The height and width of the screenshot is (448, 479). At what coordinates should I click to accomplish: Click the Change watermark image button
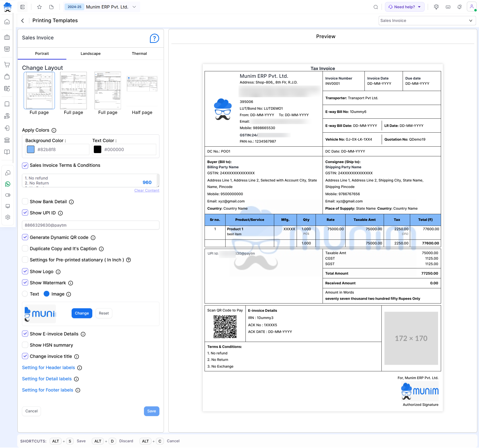(82, 313)
